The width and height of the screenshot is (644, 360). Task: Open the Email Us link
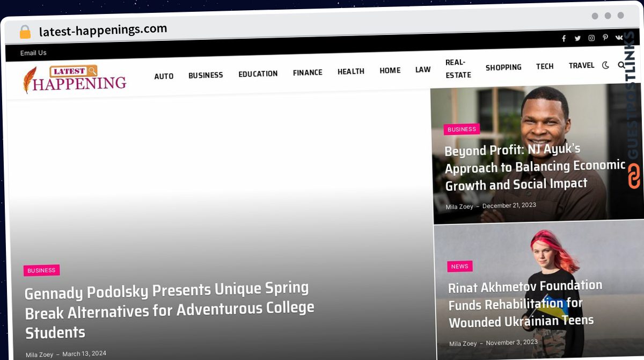coord(33,53)
